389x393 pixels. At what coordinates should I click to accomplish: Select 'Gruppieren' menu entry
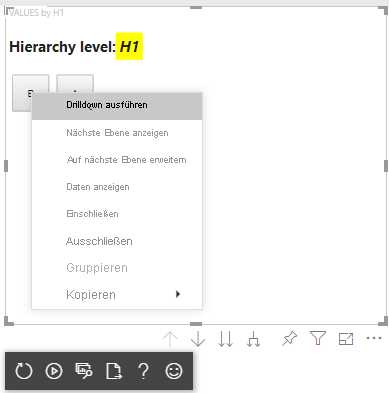click(117, 268)
